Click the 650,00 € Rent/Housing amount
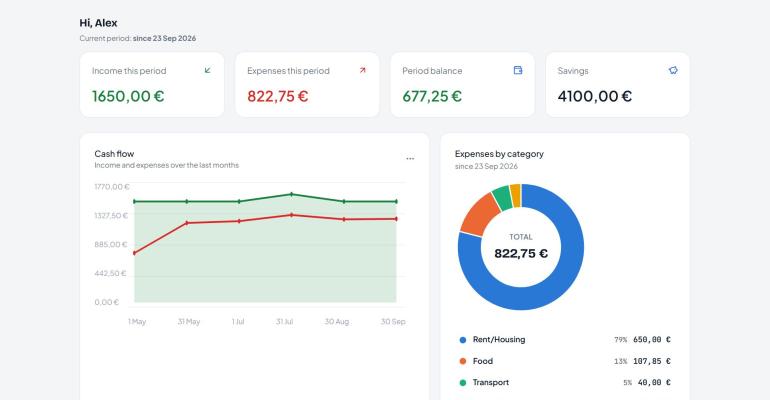This screenshot has width=770, height=400. [x=652, y=340]
